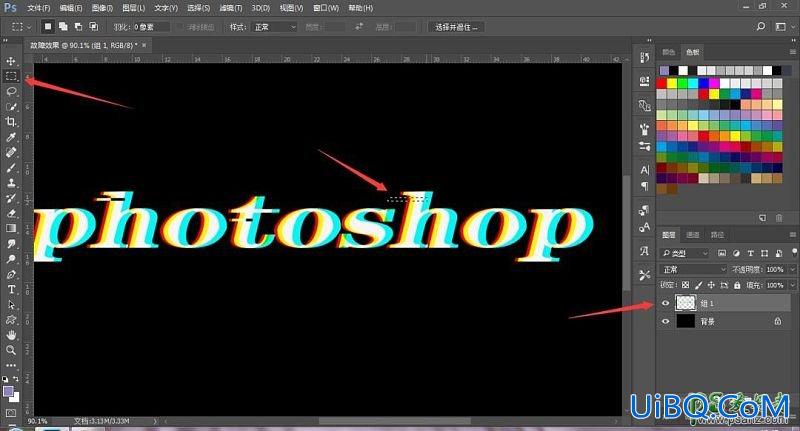Choose Add to Selection mode
This screenshot has width=800, height=431.
click(63, 27)
